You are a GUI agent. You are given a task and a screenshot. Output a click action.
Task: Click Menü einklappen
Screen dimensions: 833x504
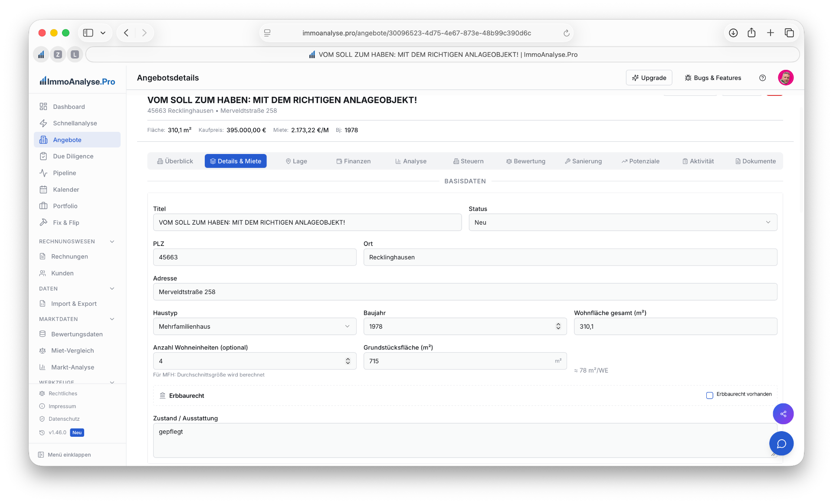64,455
